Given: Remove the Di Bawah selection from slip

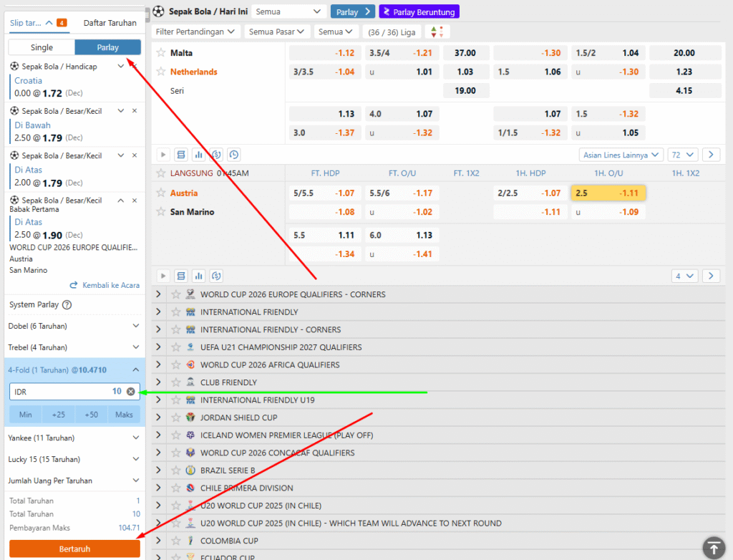Looking at the screenshot, I should pyautogui.click(x=135, y=111).
